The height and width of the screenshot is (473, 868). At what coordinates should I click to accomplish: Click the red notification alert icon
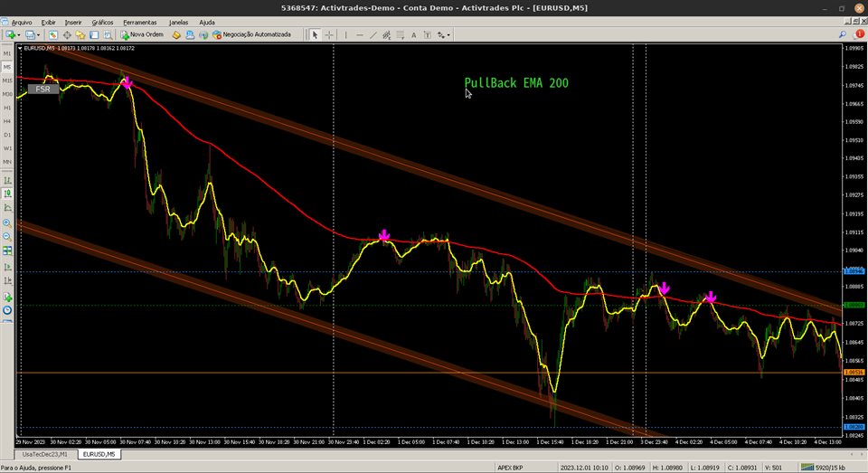click(860, 34)
